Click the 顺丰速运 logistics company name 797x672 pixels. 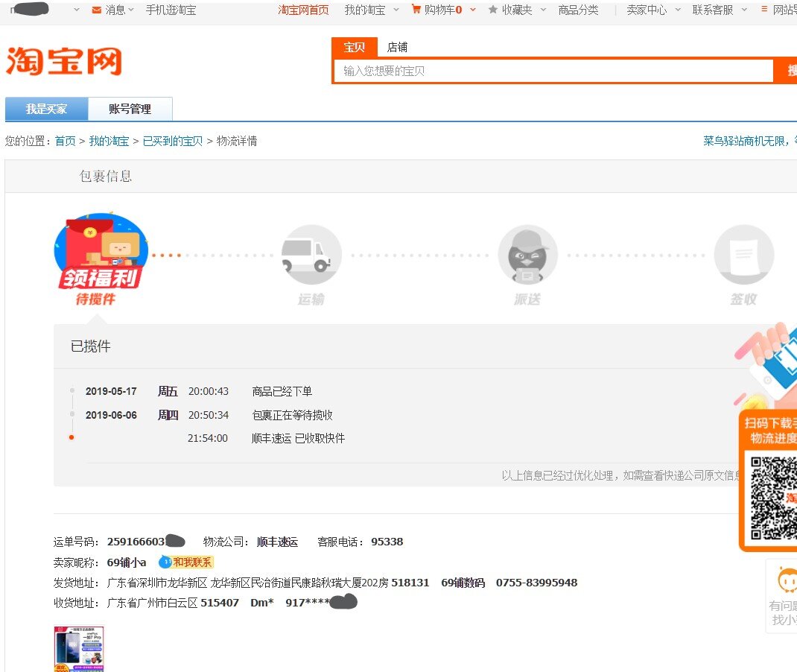coord(277,542)
